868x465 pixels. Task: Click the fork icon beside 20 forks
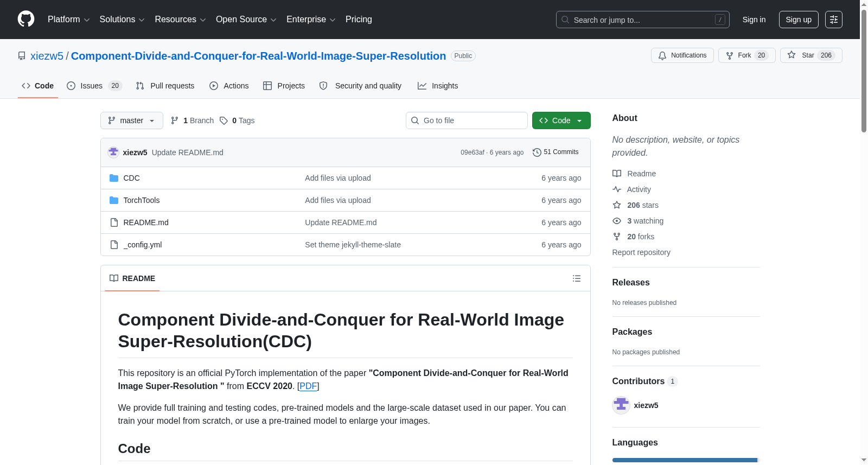[x=617, y=237]
